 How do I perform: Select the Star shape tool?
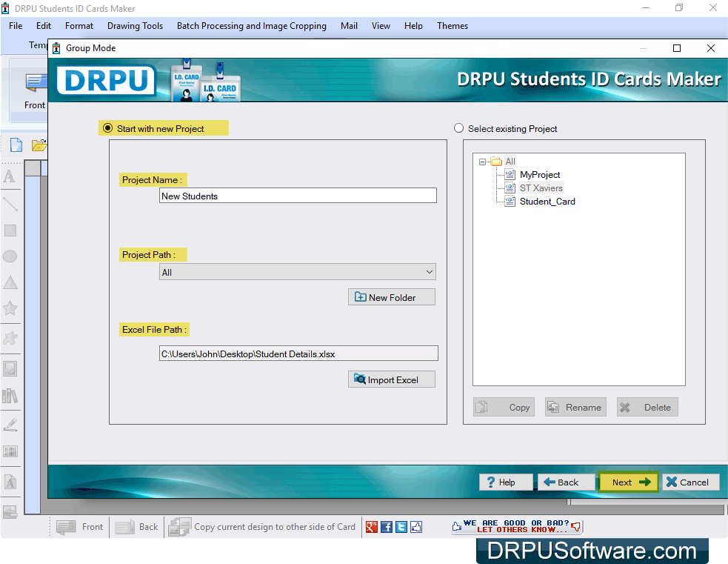(10, 309)
